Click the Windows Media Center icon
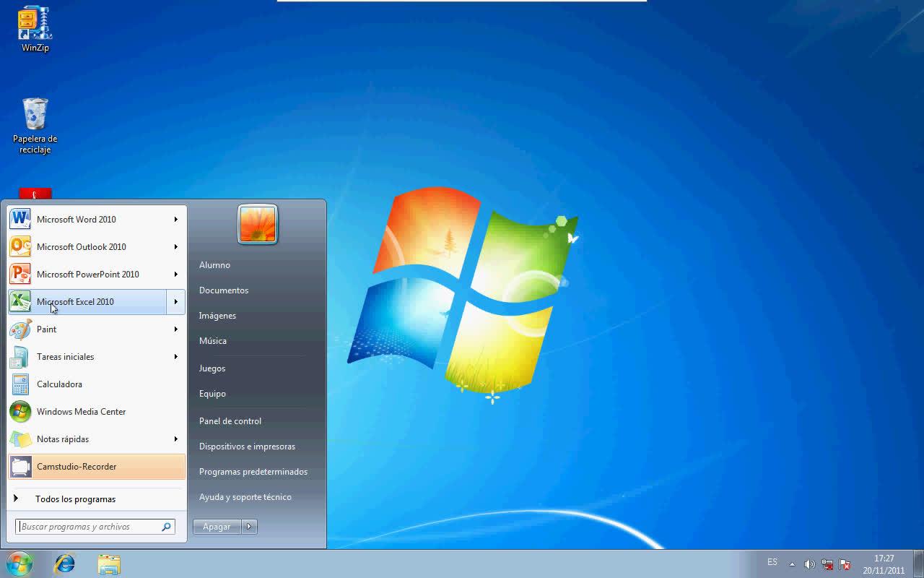Screen dimensions: 924x578 point(20,411)
